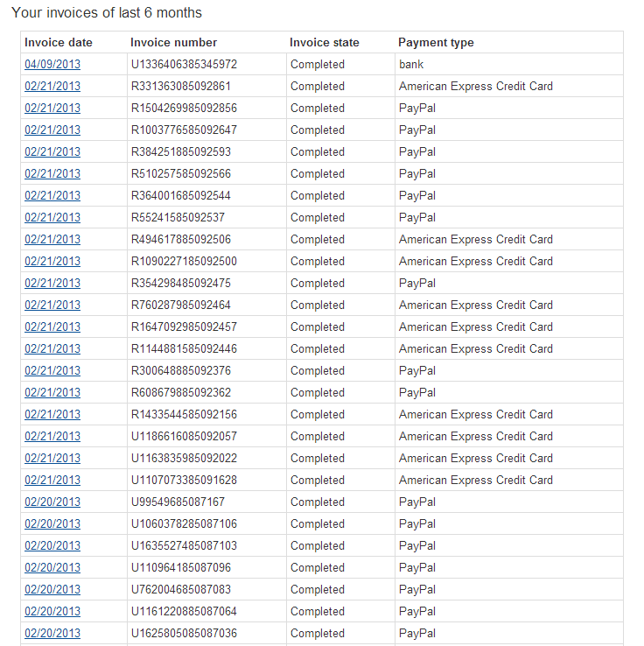Click the Invoice number column header
The image size is (644, 646).
click(173, 42)
